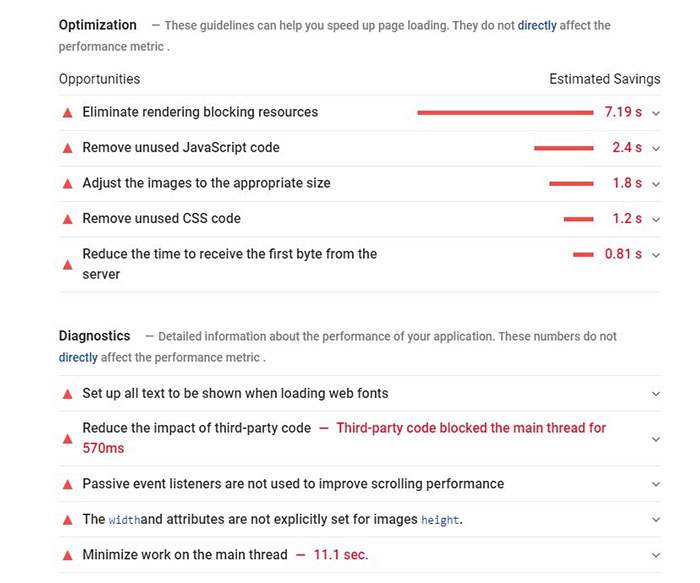
Task: Click the Estimated Savings column header
Action: coord(604,79)
